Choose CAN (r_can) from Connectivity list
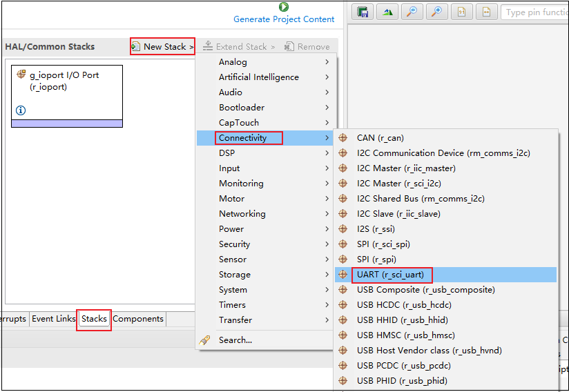This screenshot has height=392, width=569. [380, 138]
